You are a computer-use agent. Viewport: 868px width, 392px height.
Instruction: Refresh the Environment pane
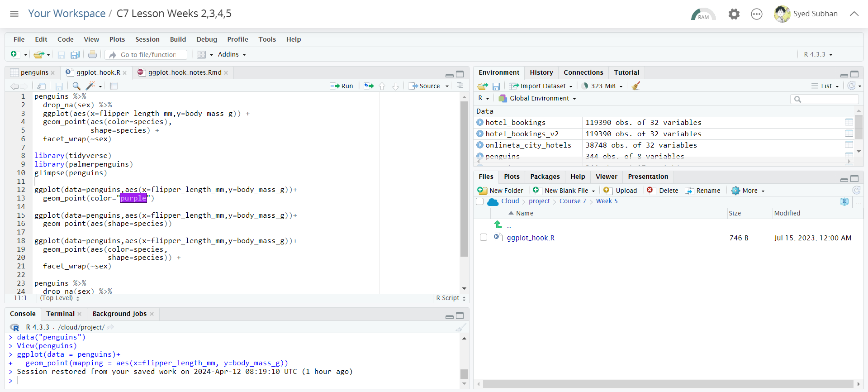[x=852, y=86]
